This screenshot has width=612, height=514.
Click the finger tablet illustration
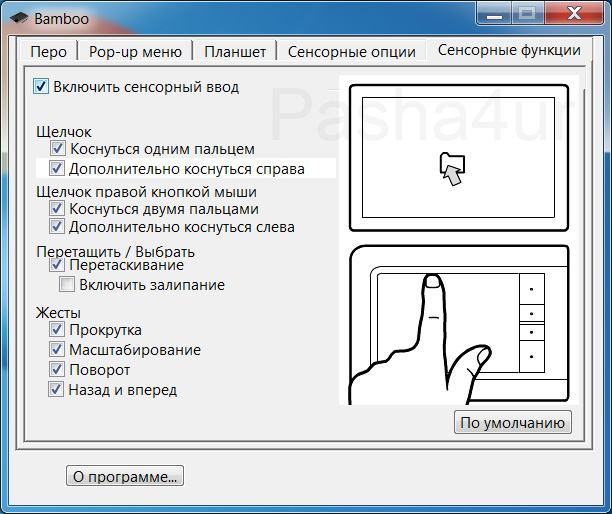click(x=459, y=325)
